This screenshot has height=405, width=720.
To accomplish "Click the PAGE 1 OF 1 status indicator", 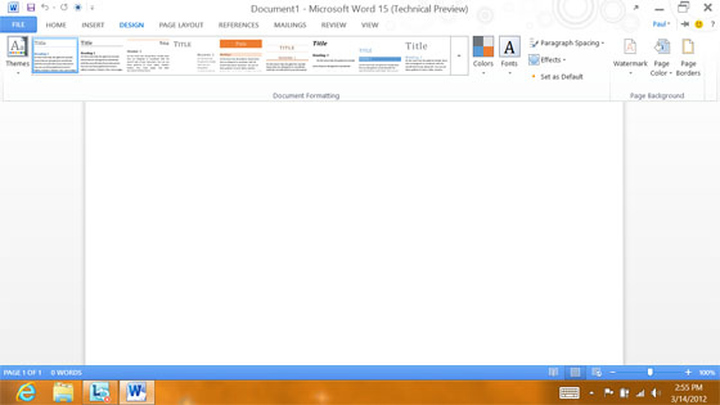I will coord(22,372).
